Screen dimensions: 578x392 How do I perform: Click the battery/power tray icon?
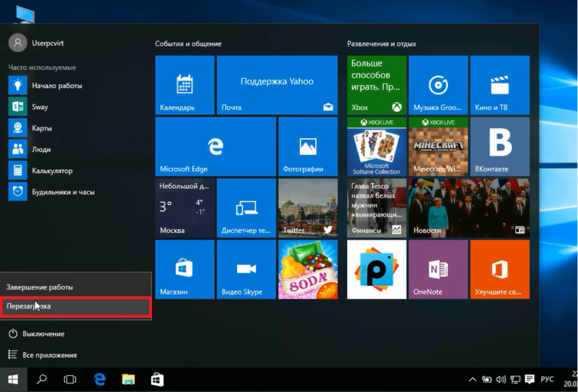pyautogui.click(x=486, y=379)
